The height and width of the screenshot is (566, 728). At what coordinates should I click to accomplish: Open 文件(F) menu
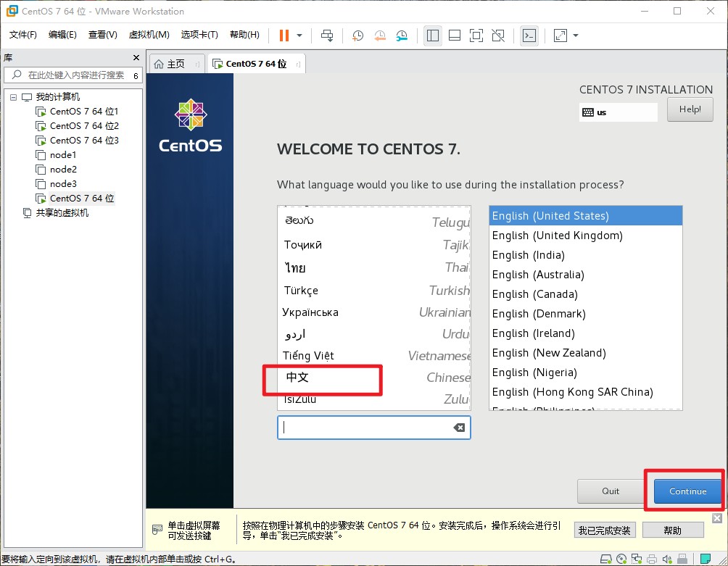[22, 35]
